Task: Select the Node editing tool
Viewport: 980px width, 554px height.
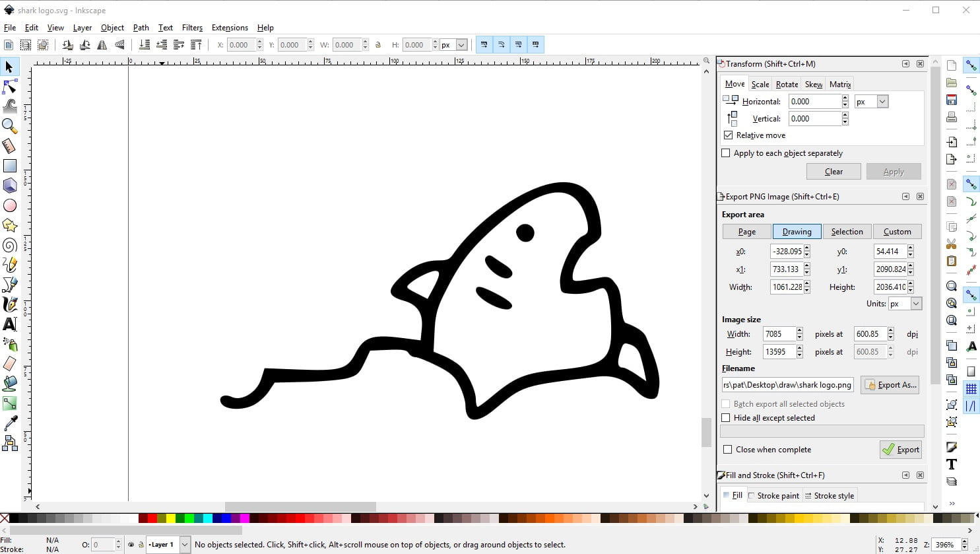Action: (10, 87)
